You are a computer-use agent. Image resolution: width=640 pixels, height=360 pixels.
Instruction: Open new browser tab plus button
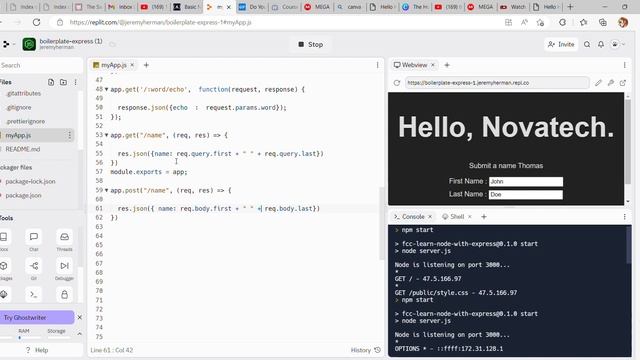click(x=570, y=7)
